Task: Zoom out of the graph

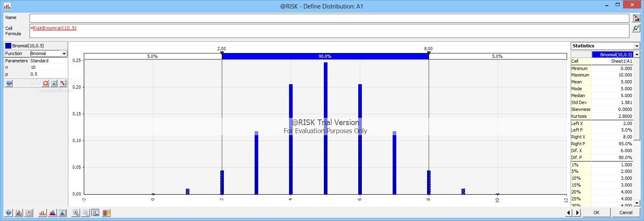Action: pyautogui.click(x=85, y=213)
